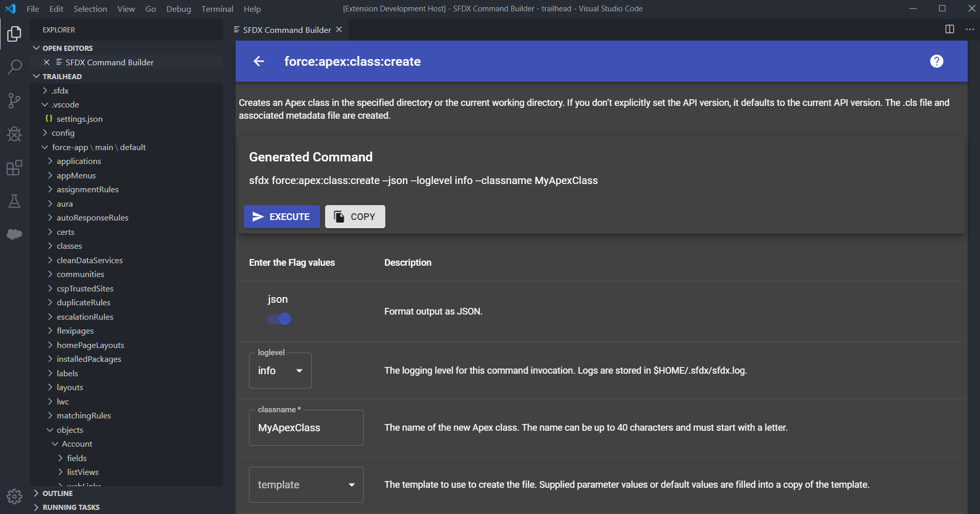Viewport: 980px width, 514px height.
Task: Open the Explorer view in activity bar
Action: [14, 34]
